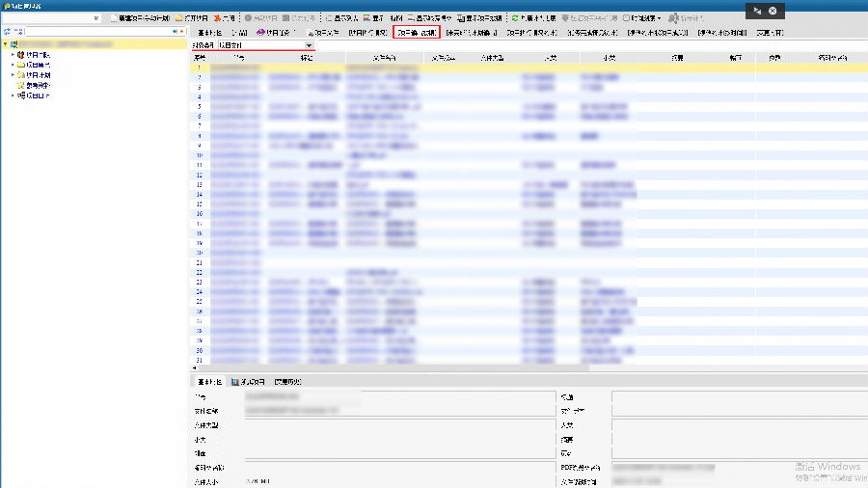Open the dropdown arrow of the top-left toolbar combo

[x=96, y=18]
